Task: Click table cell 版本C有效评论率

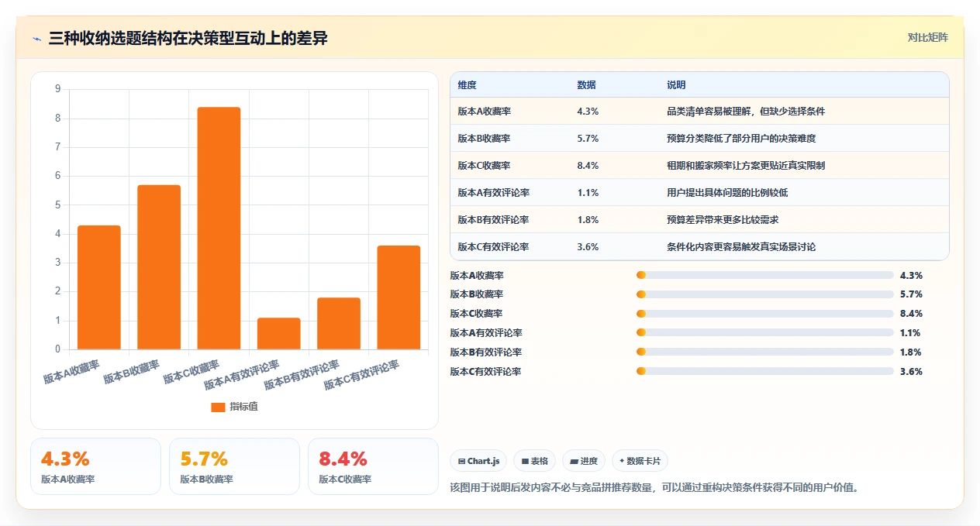Action: (494, 247)
